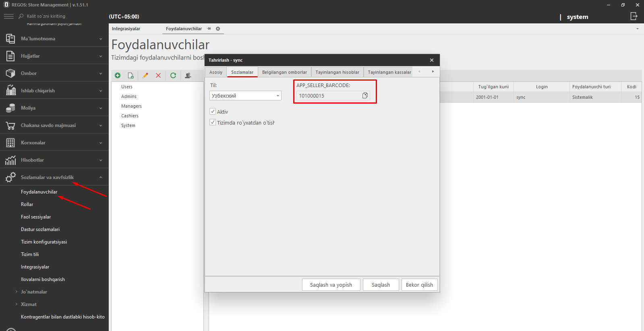Switch to the Asosiy tab

pos(216,72)
